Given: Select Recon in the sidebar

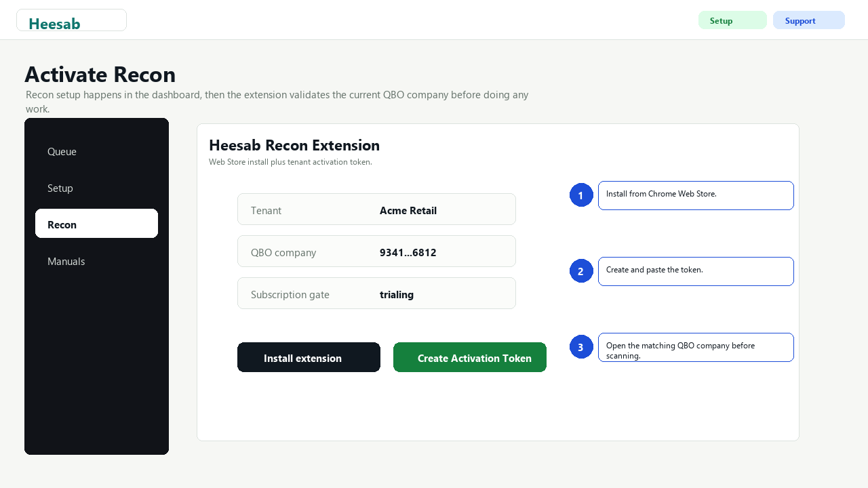Looking at the screenshot, I should [96, 224].
